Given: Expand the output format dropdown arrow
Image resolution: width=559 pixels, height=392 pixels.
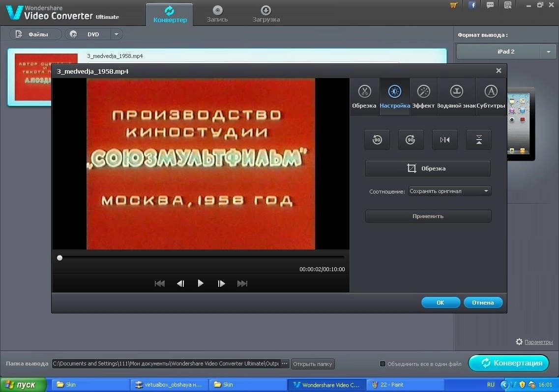Looking at the screenshot, I should coord(549,52).
